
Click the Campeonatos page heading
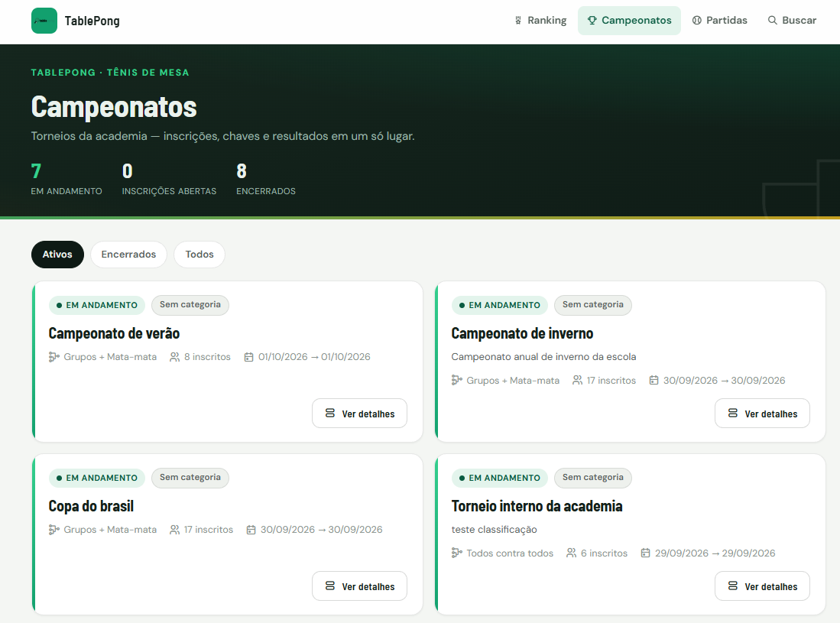coord(114,106)
